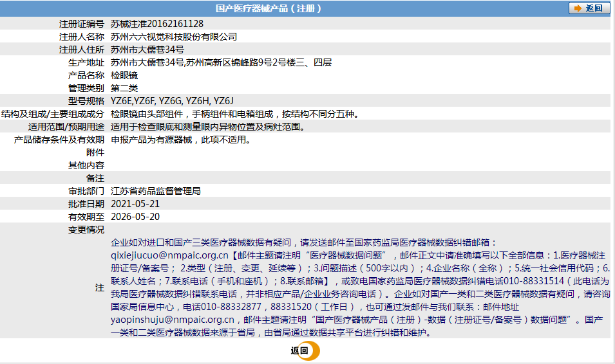Click validity date 2026-05-20
615x364 pixels.
click(x=135, y=217)
